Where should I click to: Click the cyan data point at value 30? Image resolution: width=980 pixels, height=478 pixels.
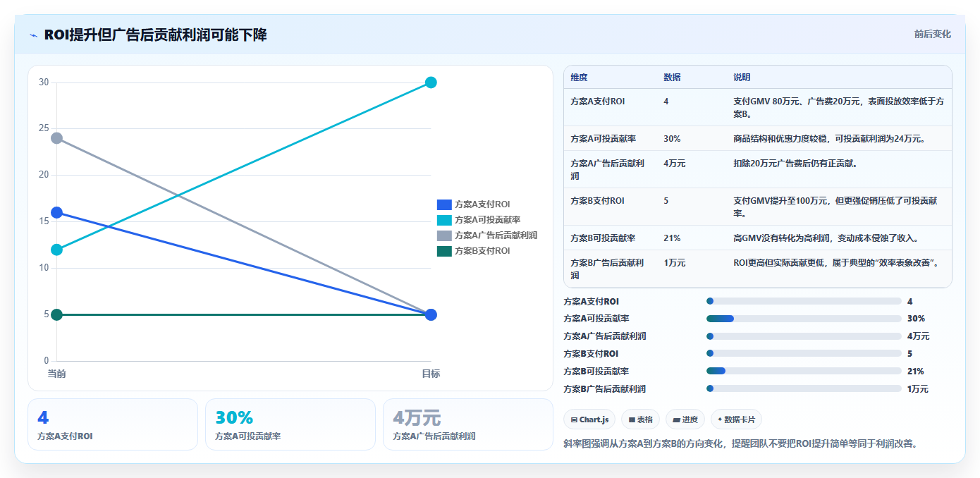click(431, 82)
